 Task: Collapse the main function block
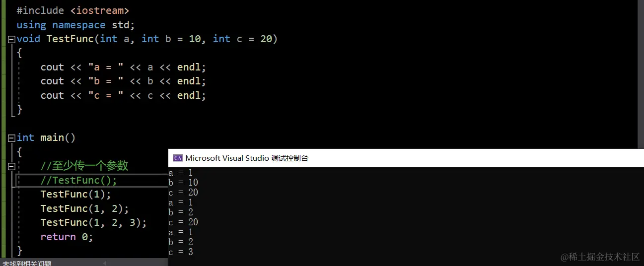pos(11,138)
